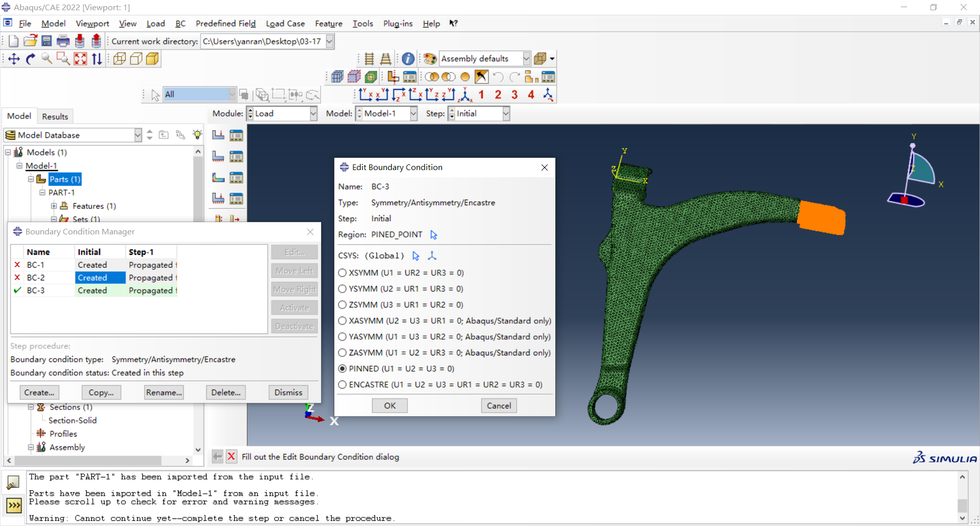
Task: Click the Create Datum CSYS icon beside Global
Action: tap(432, 255)
